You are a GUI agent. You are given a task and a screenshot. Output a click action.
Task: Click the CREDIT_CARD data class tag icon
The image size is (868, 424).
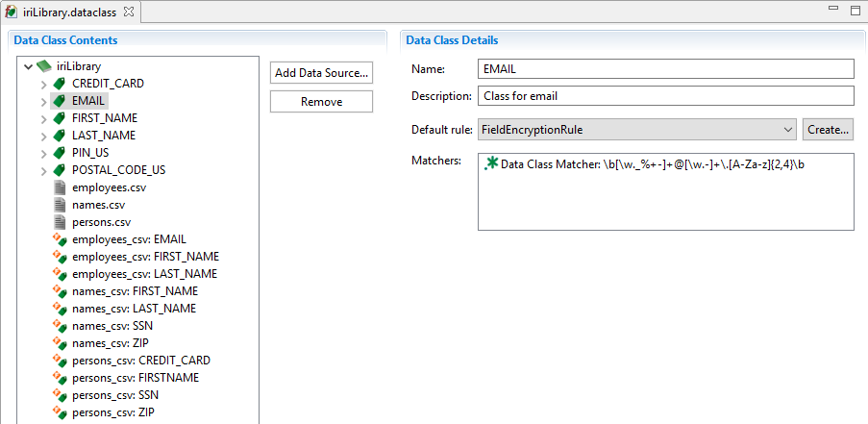coord(60,84)
